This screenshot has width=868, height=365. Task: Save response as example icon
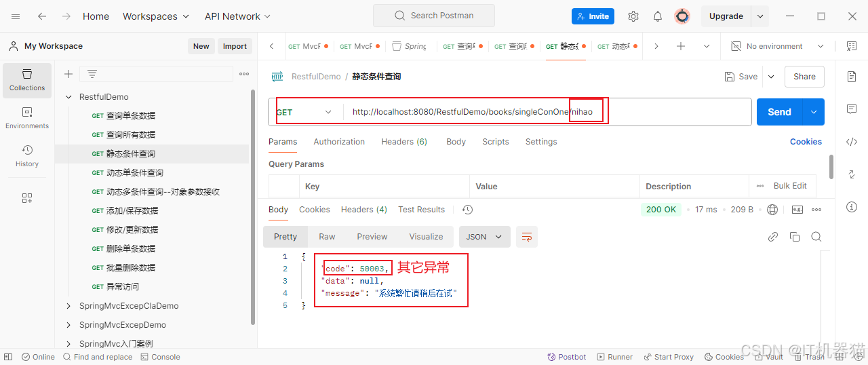pos(797,210)
